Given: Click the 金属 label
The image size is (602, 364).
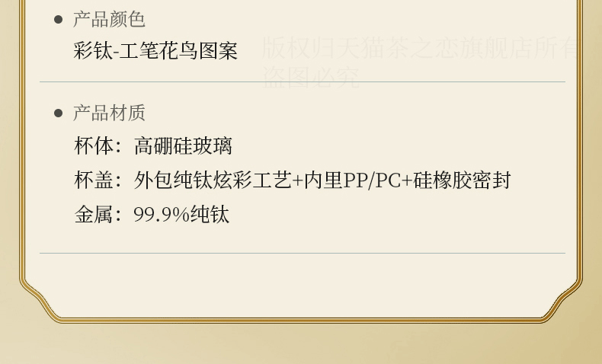Looking at the screenshot, I should pyautogui.click(x=94, y=215).
